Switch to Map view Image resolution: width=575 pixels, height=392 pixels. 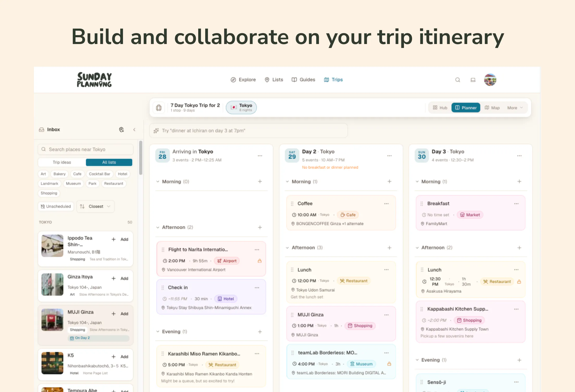(492, 108)
